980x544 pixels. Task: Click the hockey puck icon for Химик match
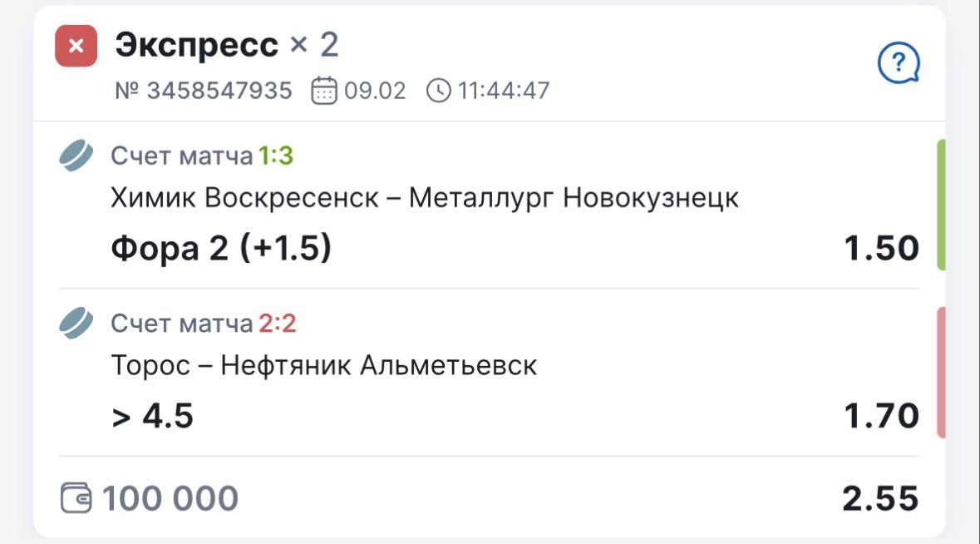tap(76, 156)
